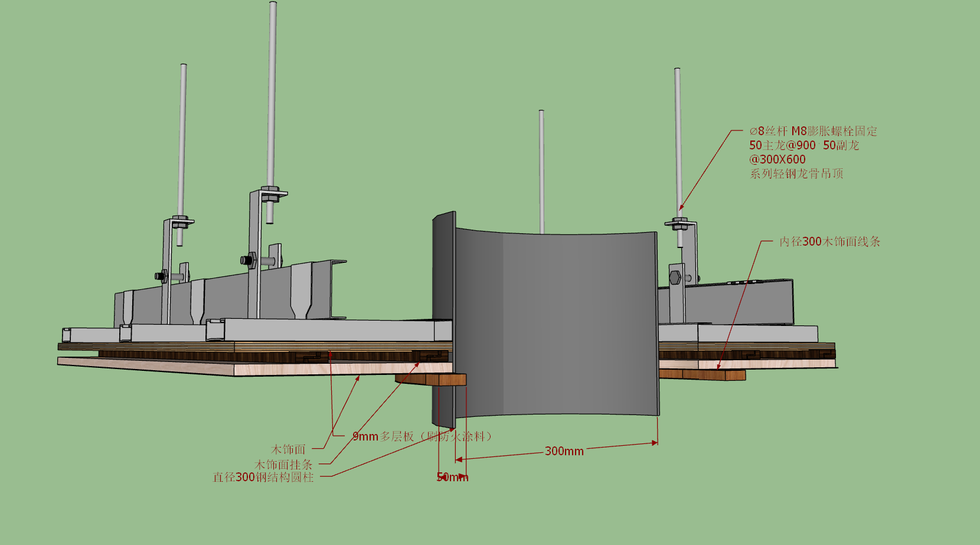Select the hanger rod behind the column

[541, 172]
